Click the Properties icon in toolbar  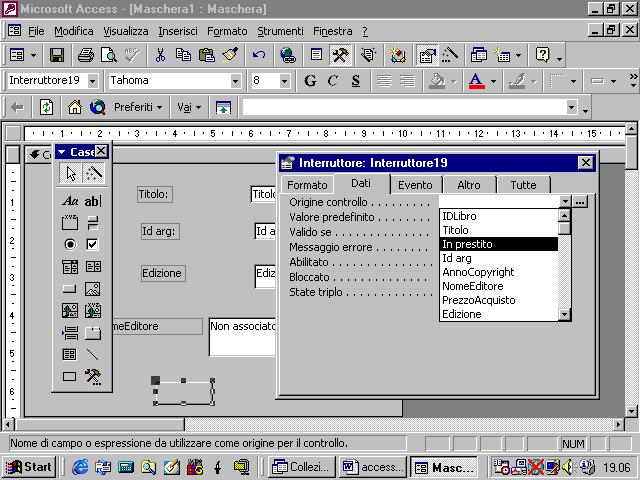click(x=427, y=55)
